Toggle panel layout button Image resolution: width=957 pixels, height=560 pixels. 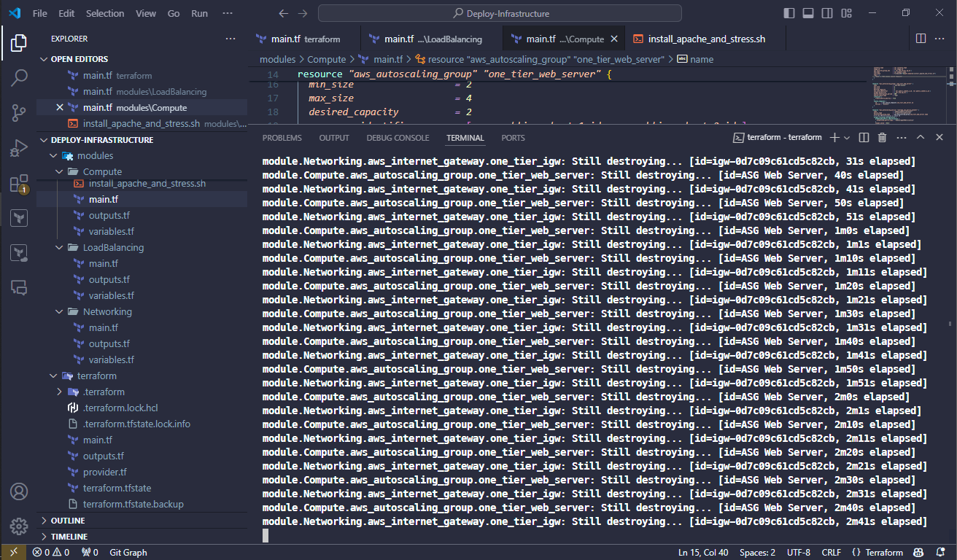click(808, 13)
